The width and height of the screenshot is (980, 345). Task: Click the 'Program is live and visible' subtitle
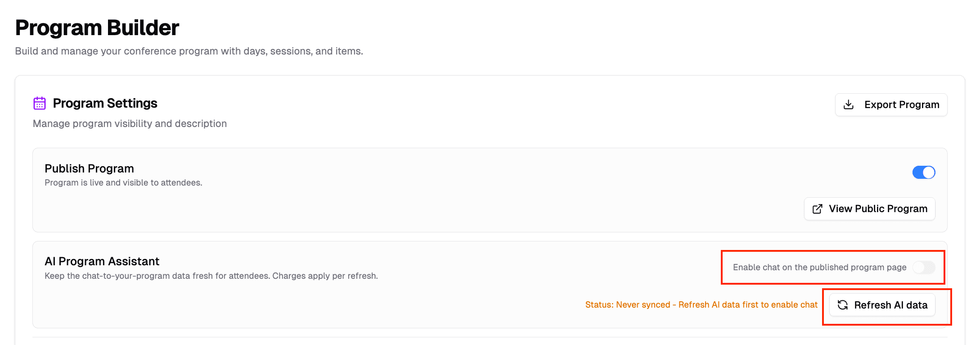(x=123, y=182)
